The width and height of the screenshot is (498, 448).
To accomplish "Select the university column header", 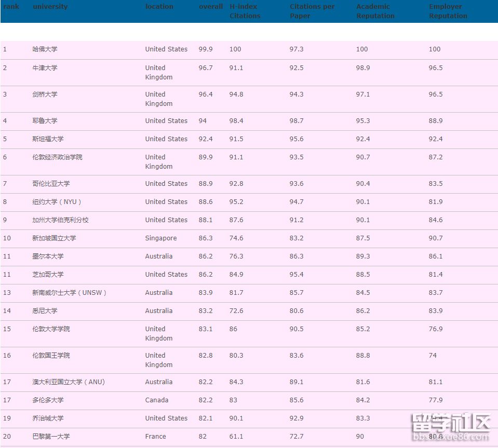I will 50,7.
